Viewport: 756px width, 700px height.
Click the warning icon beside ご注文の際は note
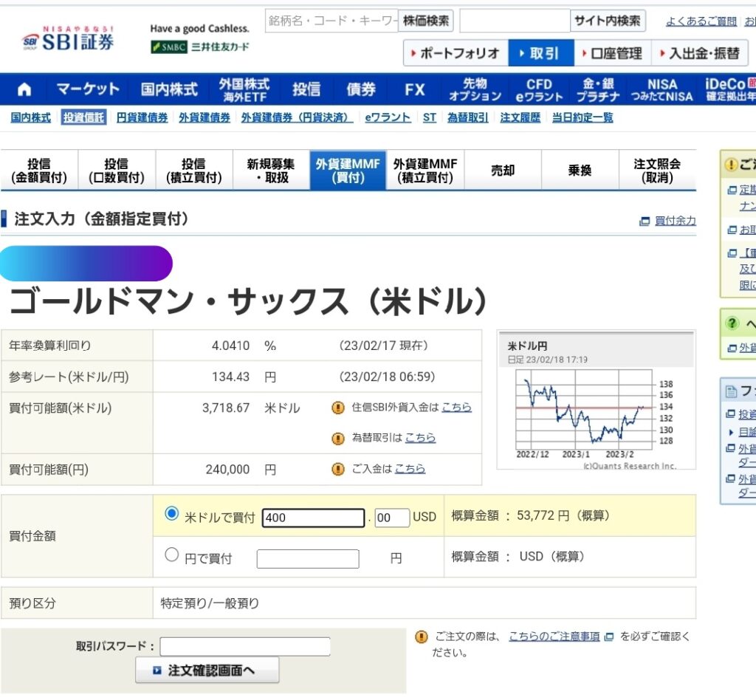click(421, 634)
